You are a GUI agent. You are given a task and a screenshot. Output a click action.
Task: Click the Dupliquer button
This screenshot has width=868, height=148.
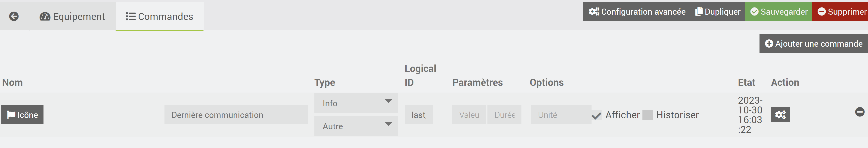click(x=718, y=12)
